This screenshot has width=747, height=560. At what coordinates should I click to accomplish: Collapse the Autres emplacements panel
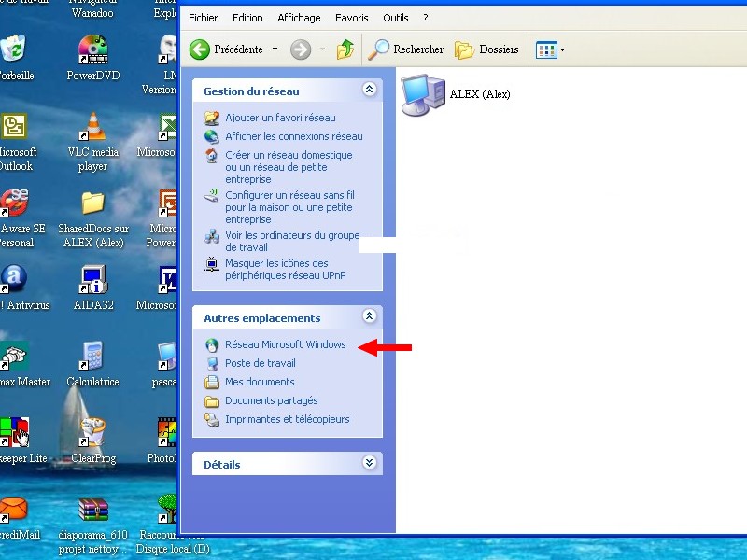click(x=369, y=317)
